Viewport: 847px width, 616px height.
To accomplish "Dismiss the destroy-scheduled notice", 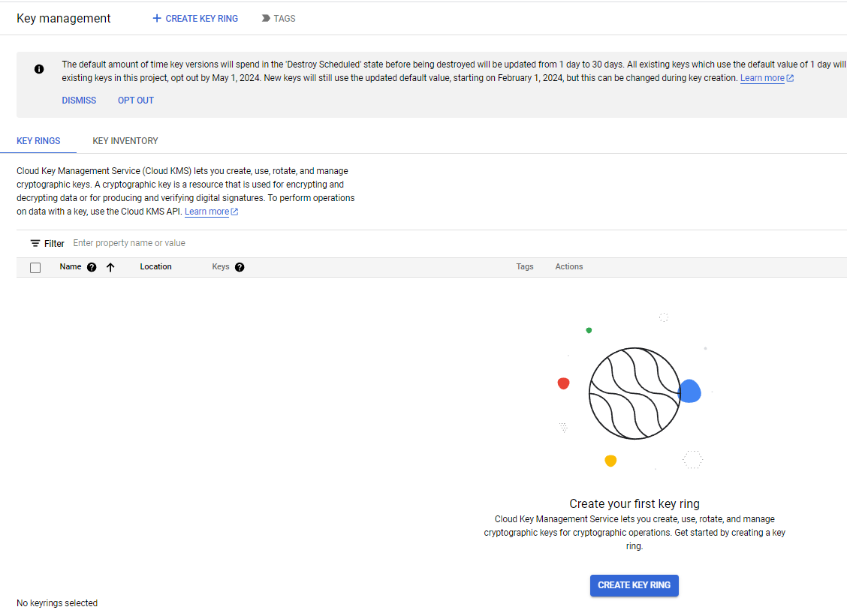I will click(x=79, y=101).
